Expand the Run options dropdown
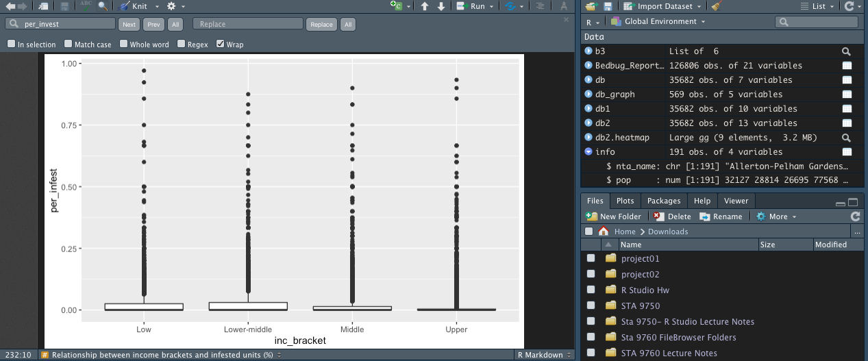Screen dimensions: 868x361 pyautogui.click(x=492, y=6)
